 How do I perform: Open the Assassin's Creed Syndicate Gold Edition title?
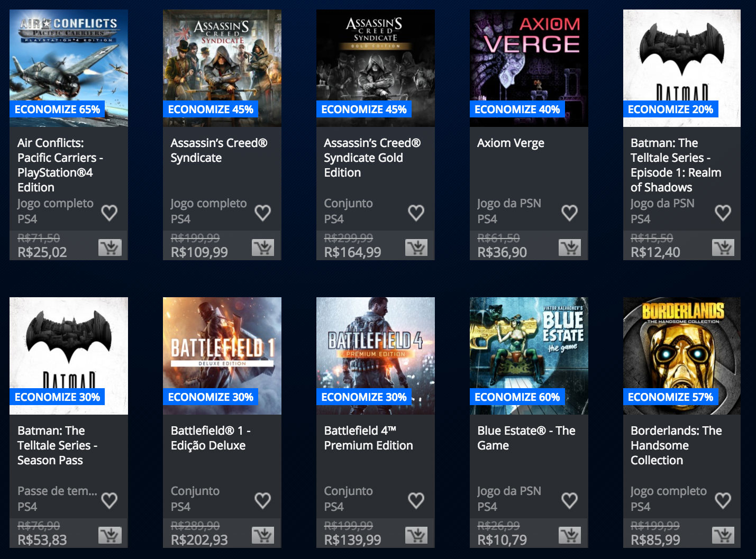[372, 158]
